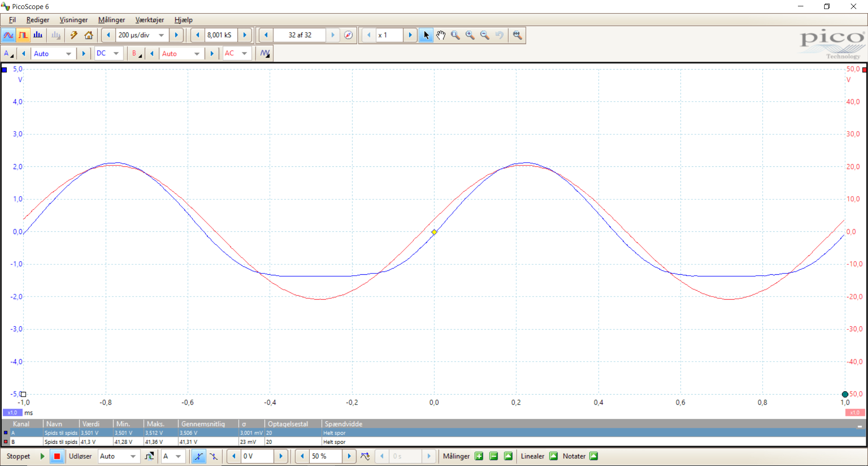Screen dimensions: 868x466
Task: Toggle Linealer legend button
Action: click(553, 457)
